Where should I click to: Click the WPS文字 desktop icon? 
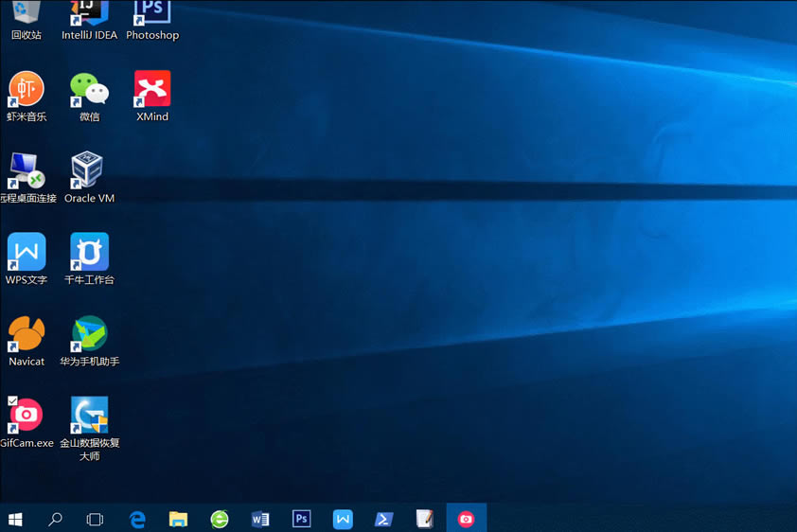tap(27, 253)
